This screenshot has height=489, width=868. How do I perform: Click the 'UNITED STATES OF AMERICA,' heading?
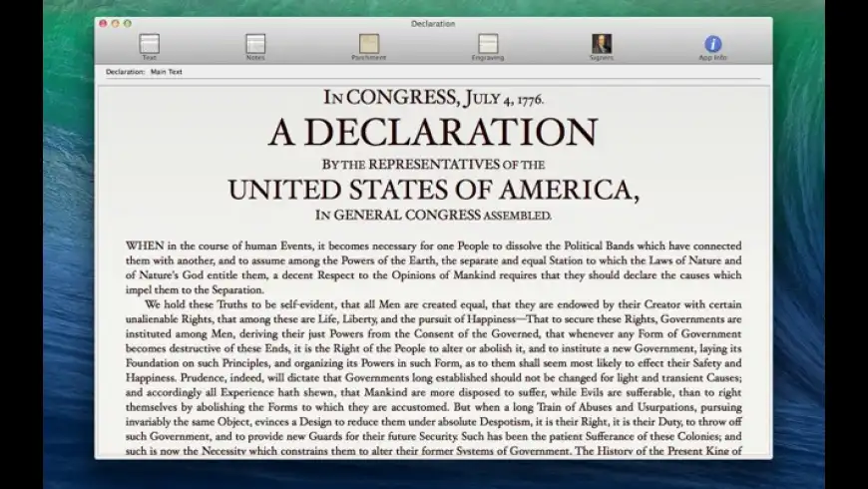433,190
